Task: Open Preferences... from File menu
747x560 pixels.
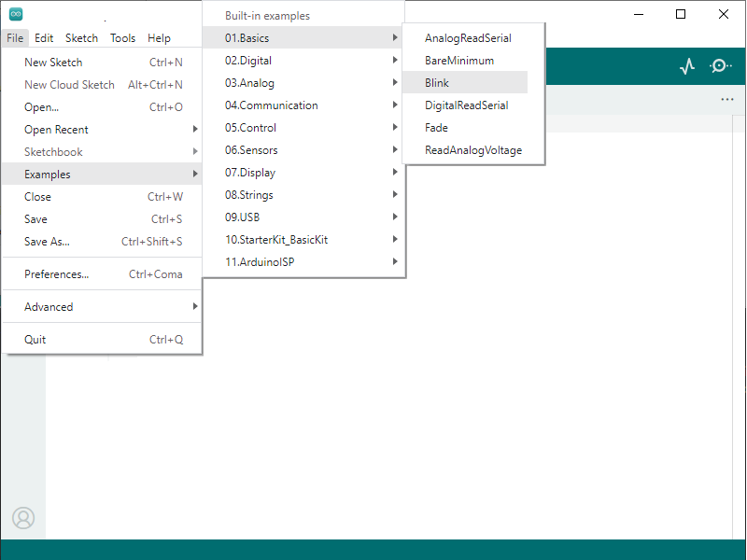Action: tap(103, 274)
